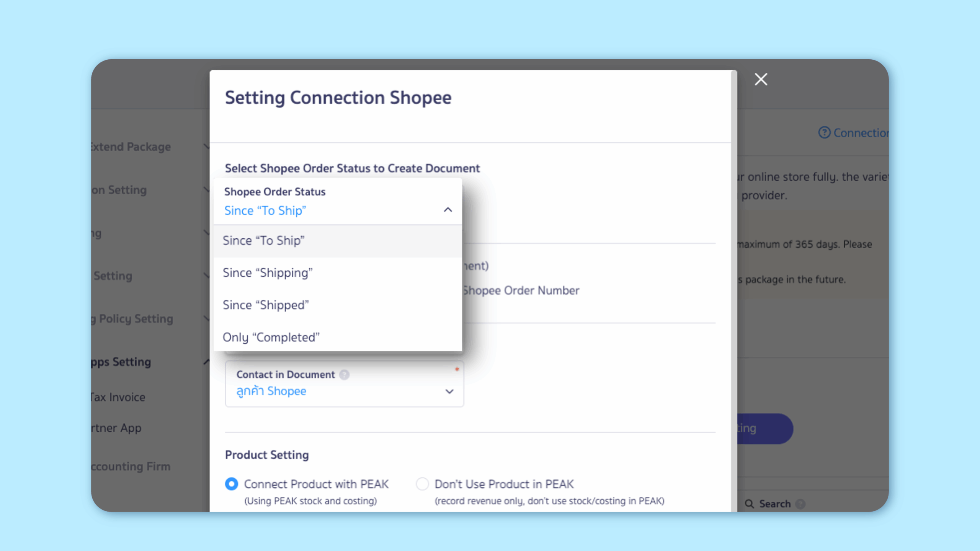
Task: Open Tax Invoice in the sidebar
Action: click(x=119, y=397)
